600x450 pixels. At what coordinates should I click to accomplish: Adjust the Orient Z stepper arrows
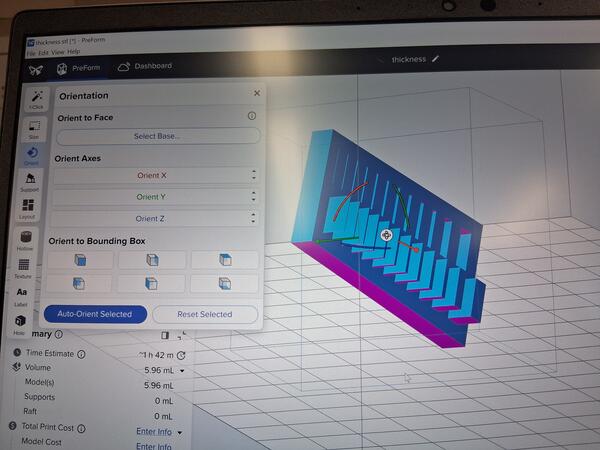[x=253, y=218]
